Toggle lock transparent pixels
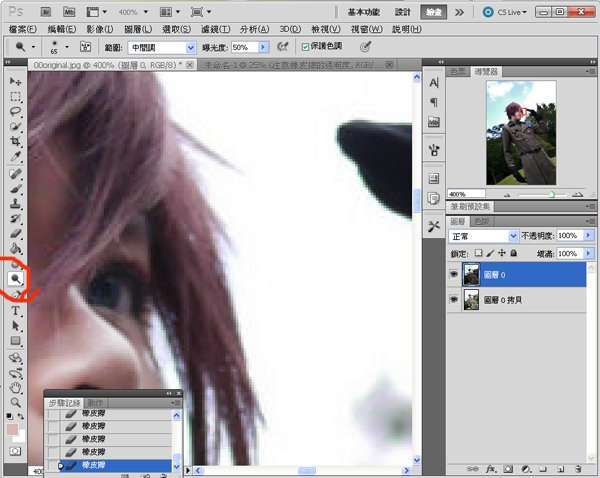600x478 pixels. click(478, 253)
